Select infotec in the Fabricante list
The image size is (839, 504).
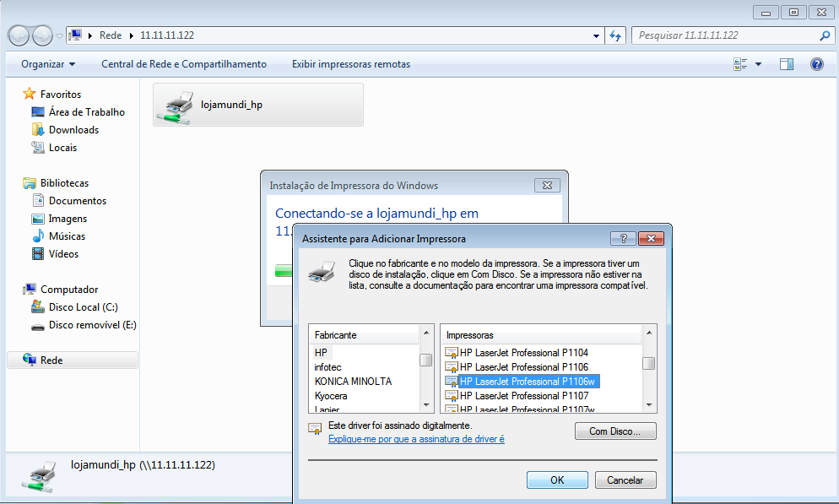tap(328, 367)
